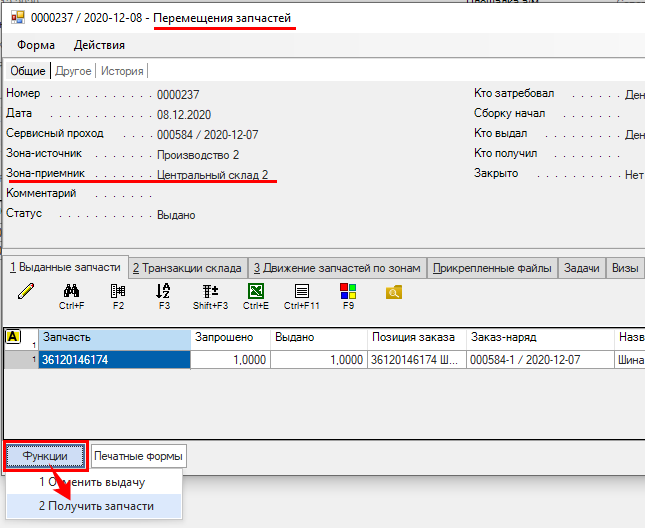Select the part cell 36120146174
645x528 pixels.
(114, 360)
